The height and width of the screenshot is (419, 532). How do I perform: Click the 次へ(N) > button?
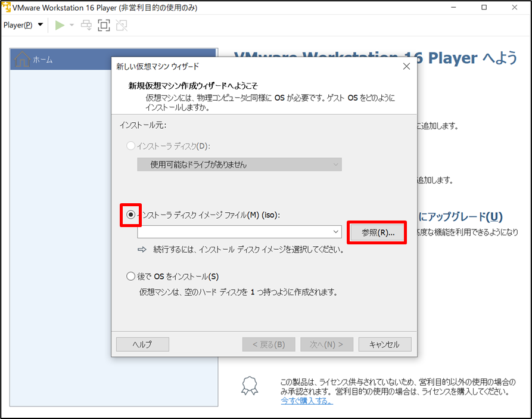click(x=326, y=344)
